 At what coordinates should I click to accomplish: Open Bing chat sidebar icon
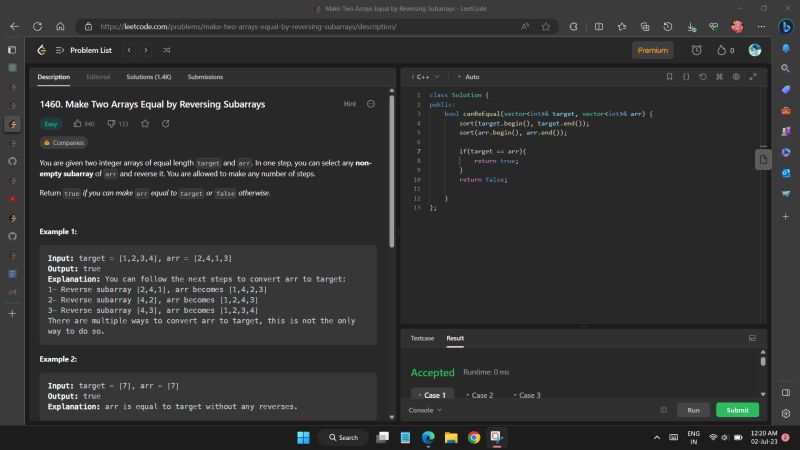coord(786,27)
